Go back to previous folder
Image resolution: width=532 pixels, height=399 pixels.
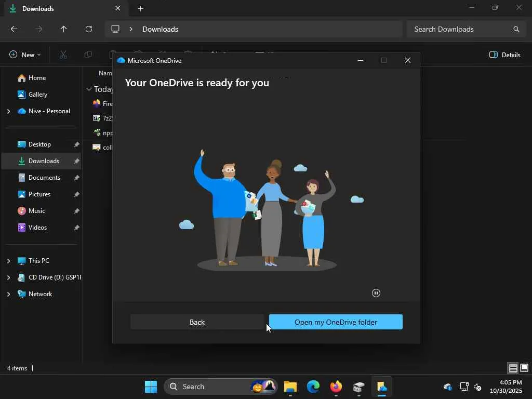click(14, 29)
